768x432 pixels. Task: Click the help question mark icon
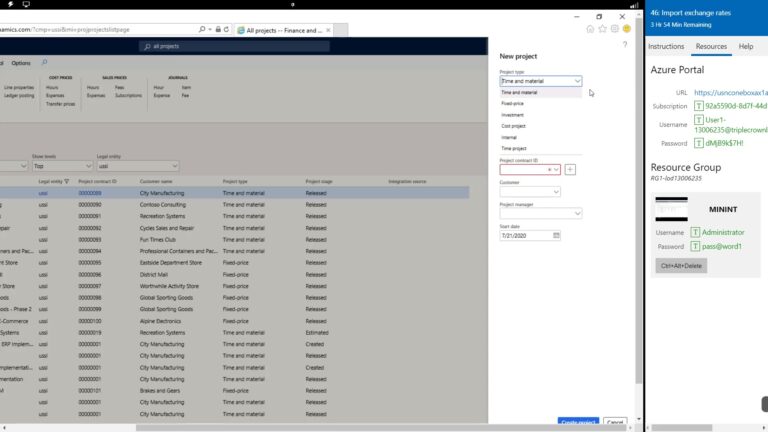point(625,45)
